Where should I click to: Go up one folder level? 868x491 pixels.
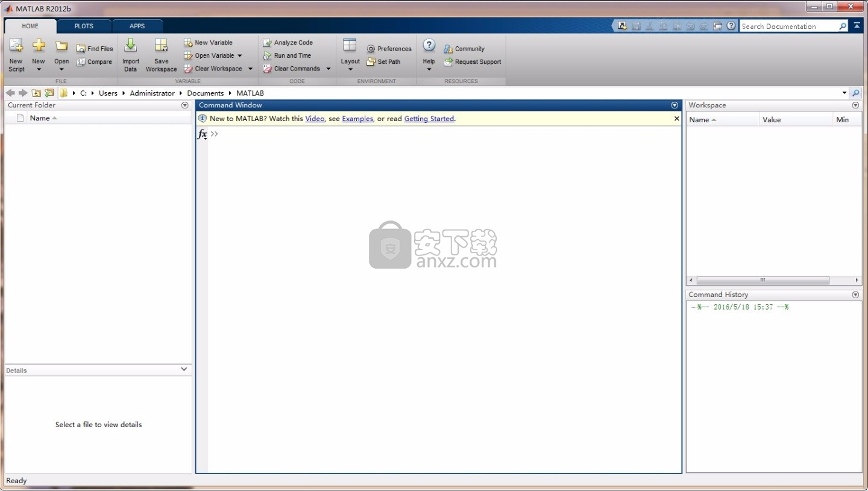[36, 93]
